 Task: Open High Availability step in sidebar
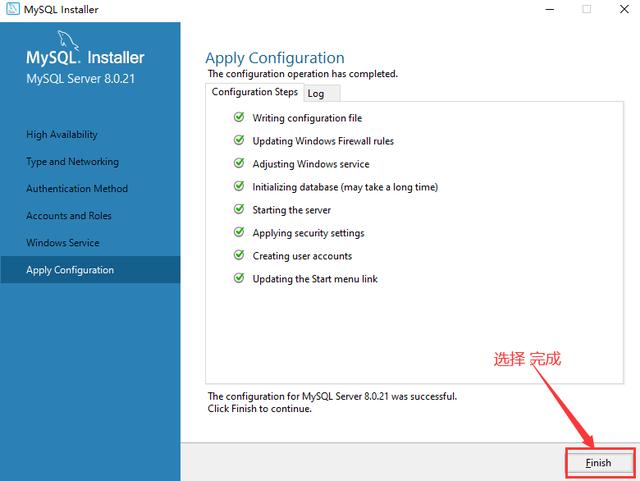[62, 134]
